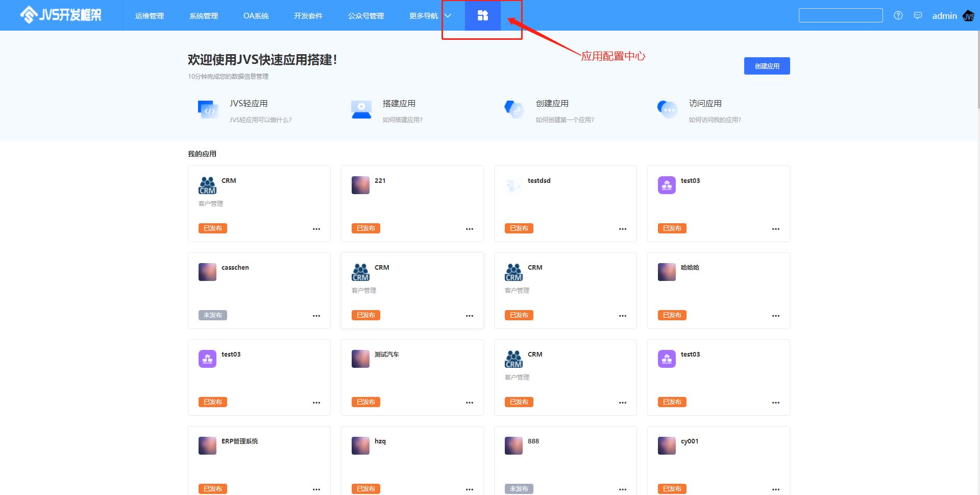The image size is (980, 495).
Task: Open the 如何创建第一个应用? link
Action: [565, 120]
